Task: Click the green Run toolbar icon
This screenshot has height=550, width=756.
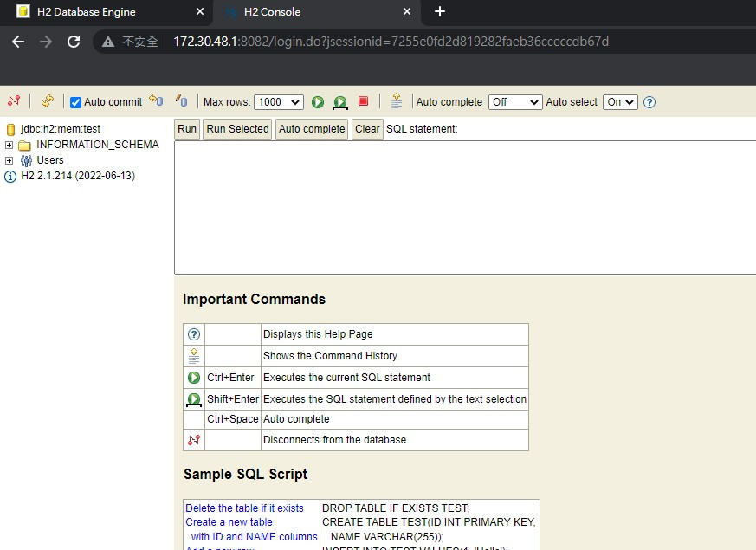Action: [317, 101]
